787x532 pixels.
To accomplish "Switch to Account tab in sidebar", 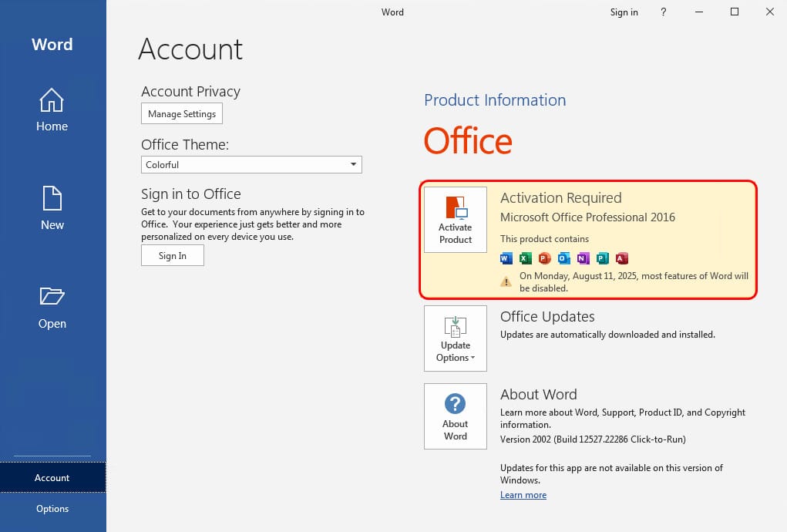I will pyautogui.click(x=52, y=477).
